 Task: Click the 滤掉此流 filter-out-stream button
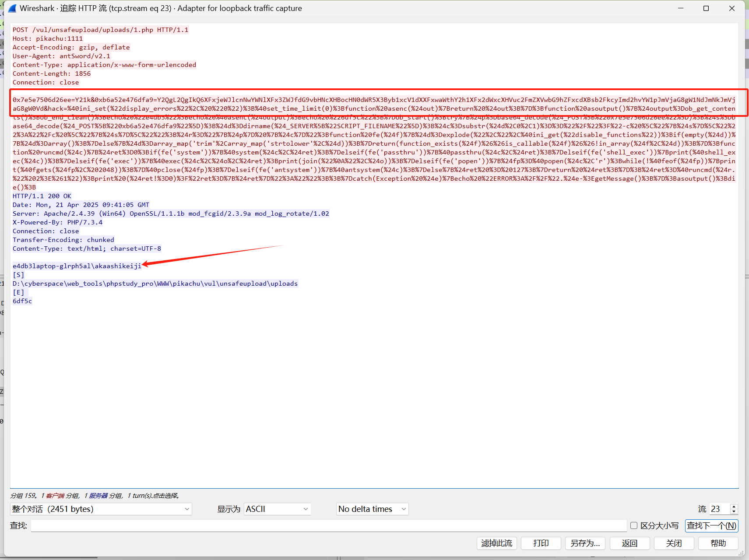coord(497,543)
